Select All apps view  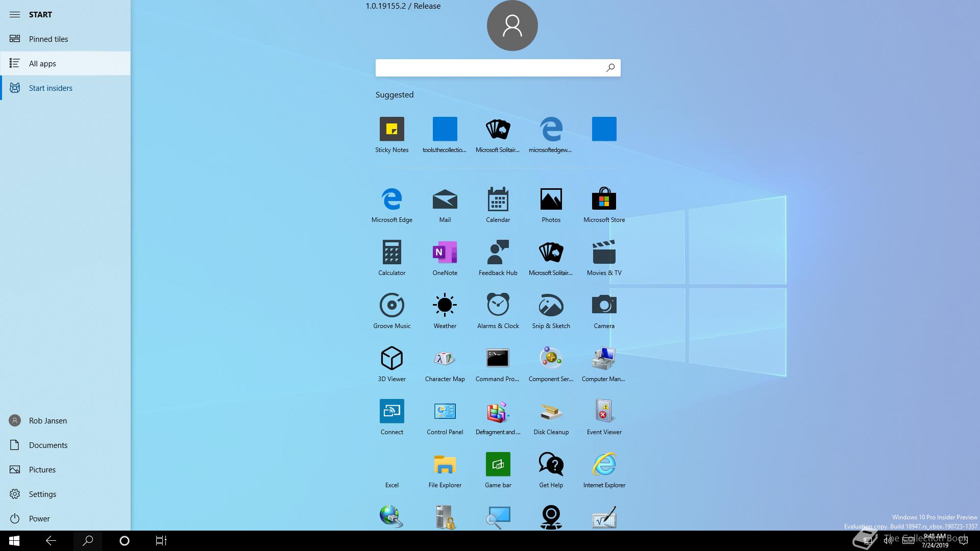[65, 63]
